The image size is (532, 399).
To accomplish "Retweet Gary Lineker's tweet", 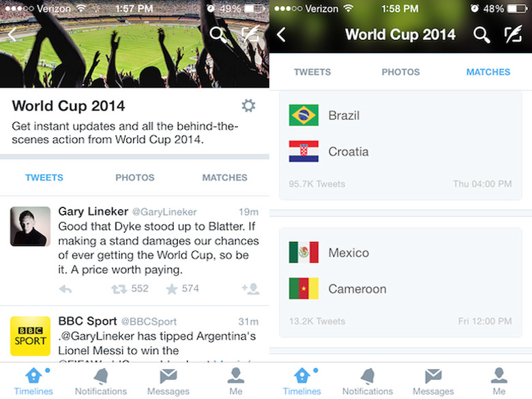I will (x=119, y=289).
